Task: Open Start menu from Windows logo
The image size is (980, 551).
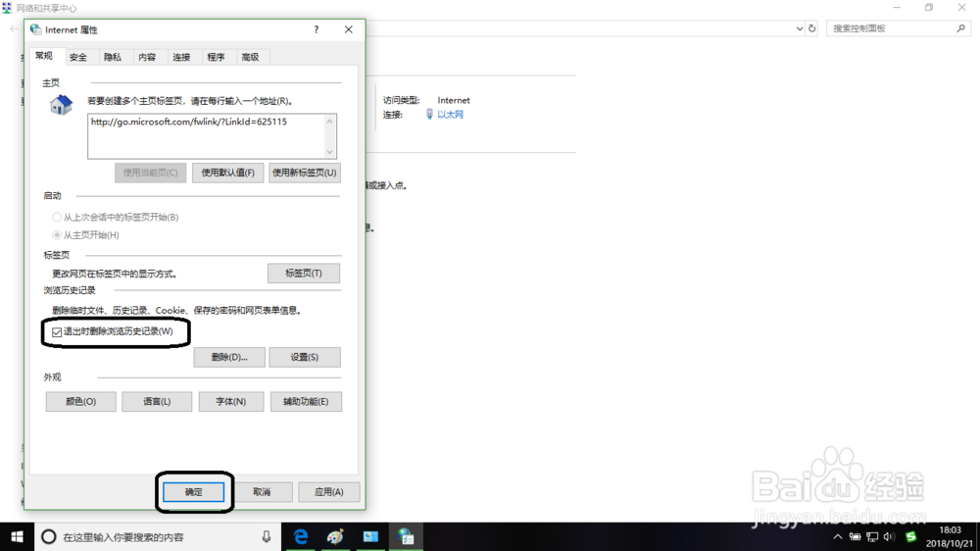Action: pyautogui.click(x=17, y=536)
